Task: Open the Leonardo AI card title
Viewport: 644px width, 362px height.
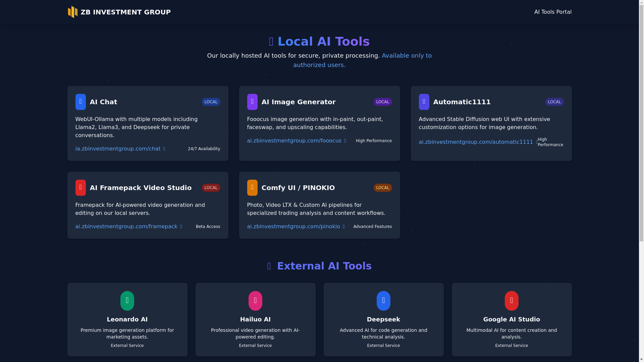Action: pos(127,319)
